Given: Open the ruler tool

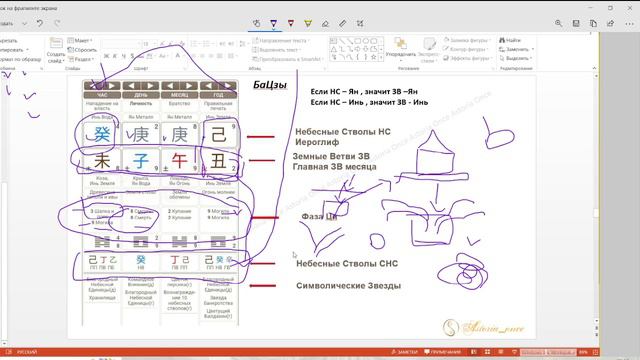Looking at the screenshot, I should tap(342, 24).
